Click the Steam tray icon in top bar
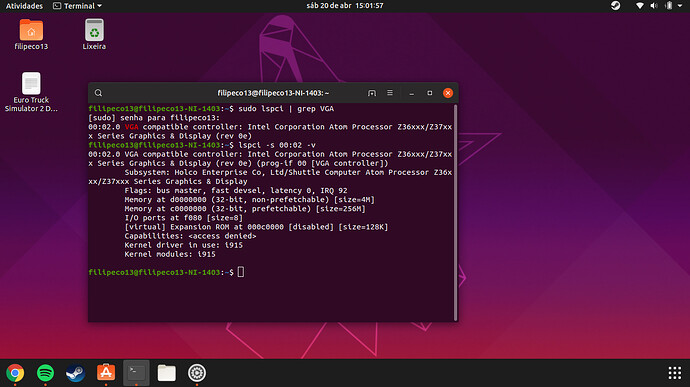 click(x=615, y=6)
